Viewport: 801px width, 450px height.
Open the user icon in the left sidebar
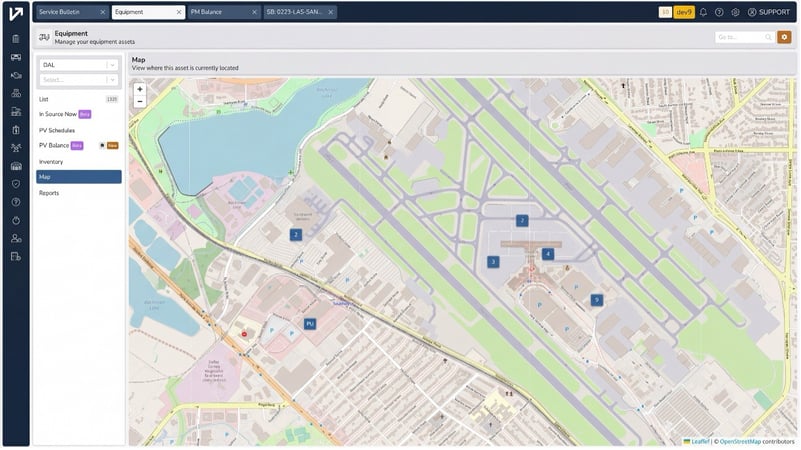16,239
